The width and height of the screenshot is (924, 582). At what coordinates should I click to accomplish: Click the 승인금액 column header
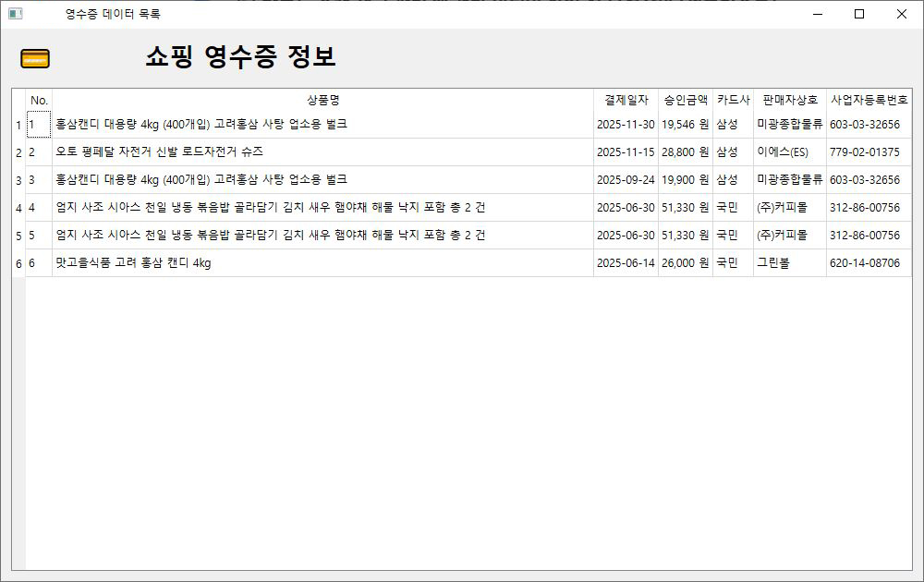(x=685, y=100)
